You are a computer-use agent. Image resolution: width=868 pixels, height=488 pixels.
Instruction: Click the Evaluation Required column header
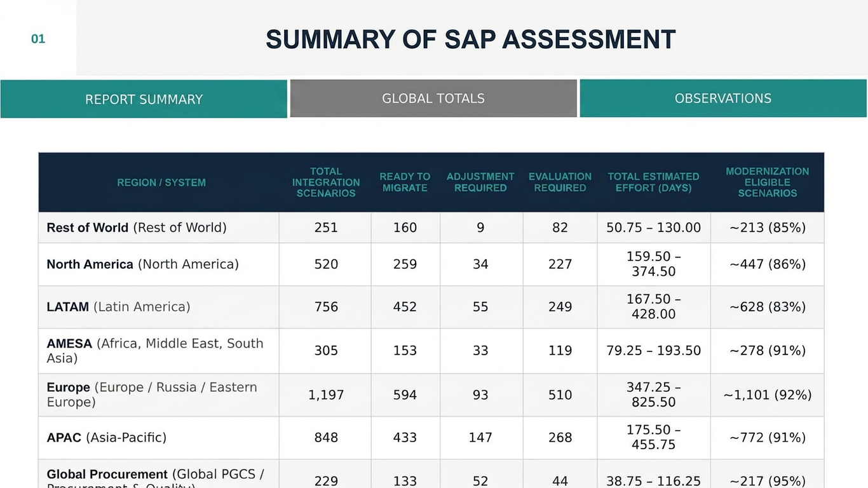tap(560, 182)
